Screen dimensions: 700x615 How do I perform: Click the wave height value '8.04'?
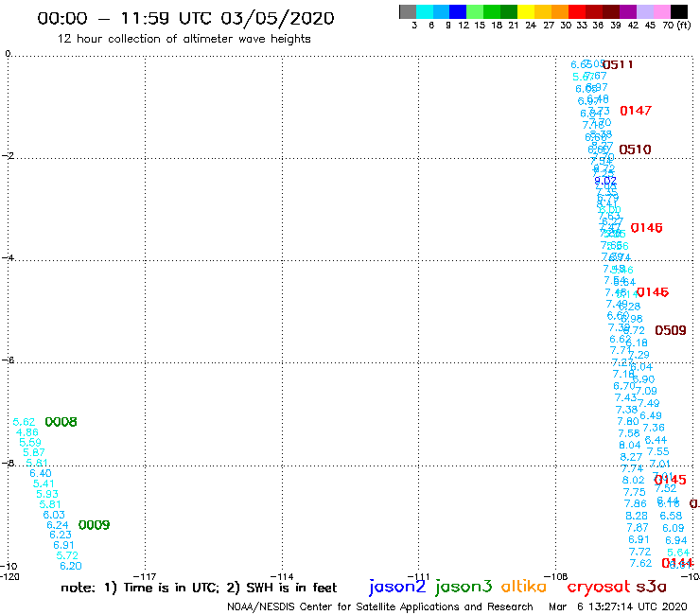630,446
